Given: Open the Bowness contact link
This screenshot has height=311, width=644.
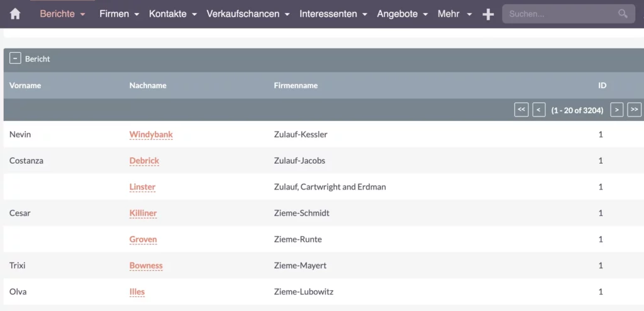Looking at the screenshot, I should [x=146, y=266].
